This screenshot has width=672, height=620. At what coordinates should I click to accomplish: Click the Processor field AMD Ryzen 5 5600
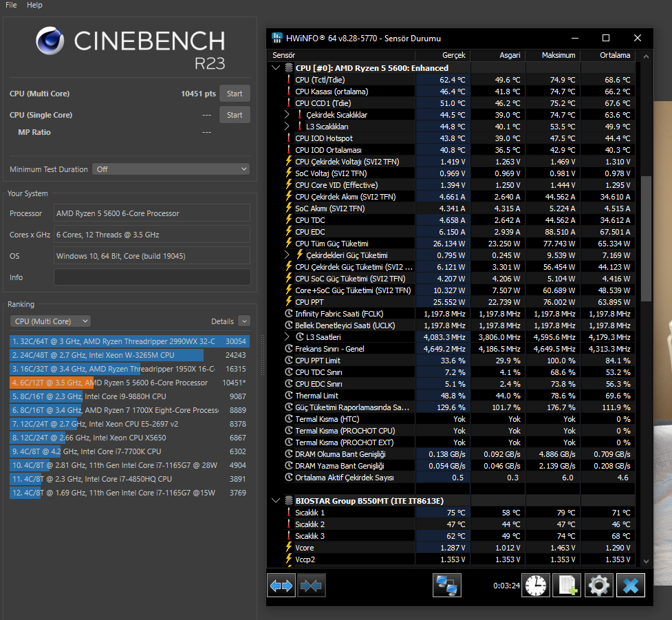(152, 213)
